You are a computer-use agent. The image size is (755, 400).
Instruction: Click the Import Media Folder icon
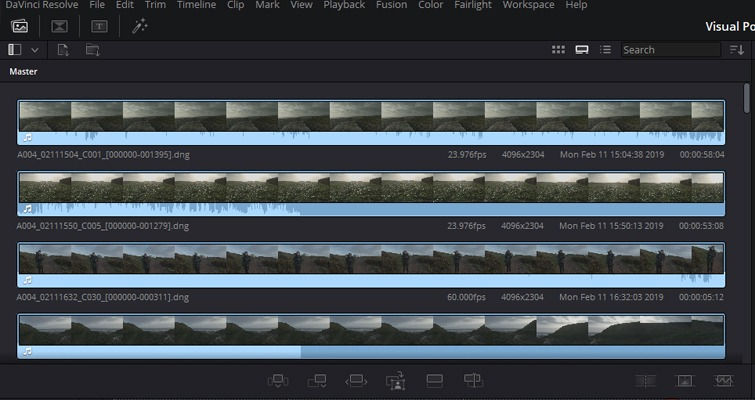tap(92, 50)
